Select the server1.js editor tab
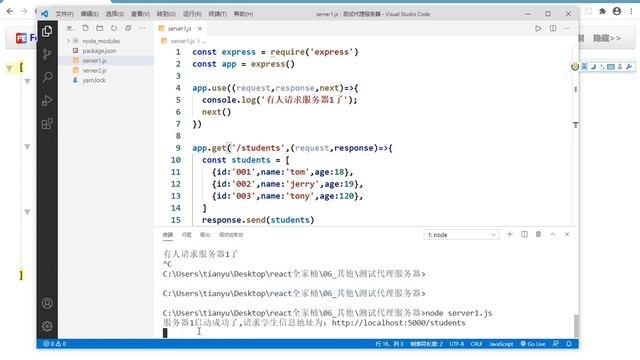640x360 pixels. click(x=180, y=29)
